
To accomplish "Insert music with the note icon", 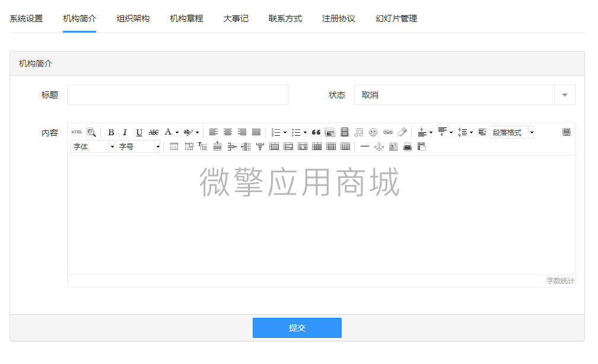I will 358,132.
